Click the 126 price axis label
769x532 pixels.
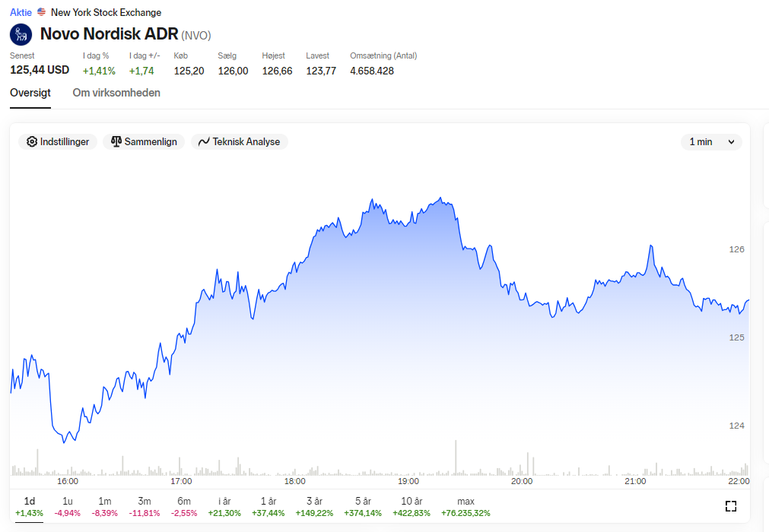(x=736, y=249)
